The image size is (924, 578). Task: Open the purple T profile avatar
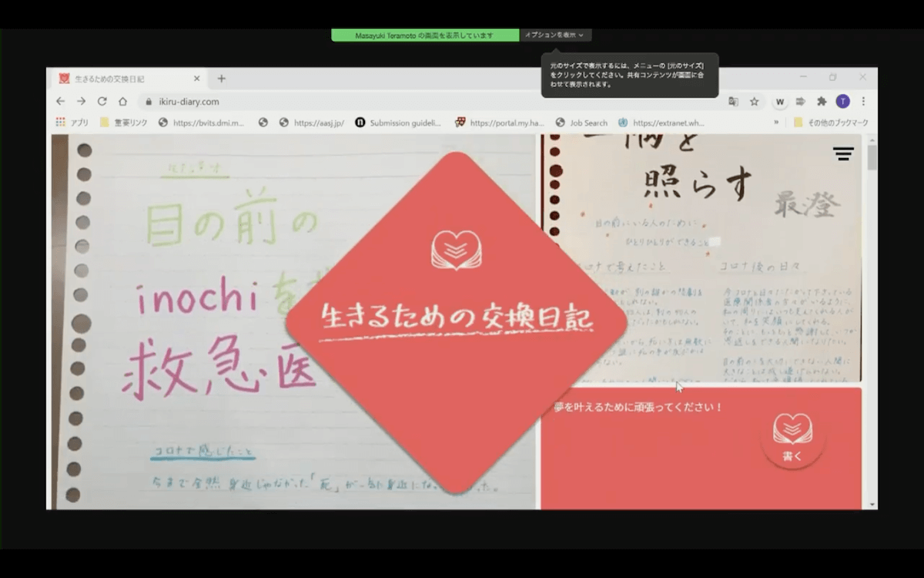842,101
